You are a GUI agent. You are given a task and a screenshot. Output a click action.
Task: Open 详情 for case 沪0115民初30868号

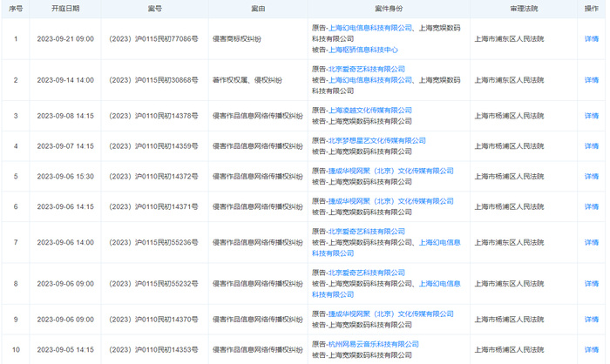592,80
